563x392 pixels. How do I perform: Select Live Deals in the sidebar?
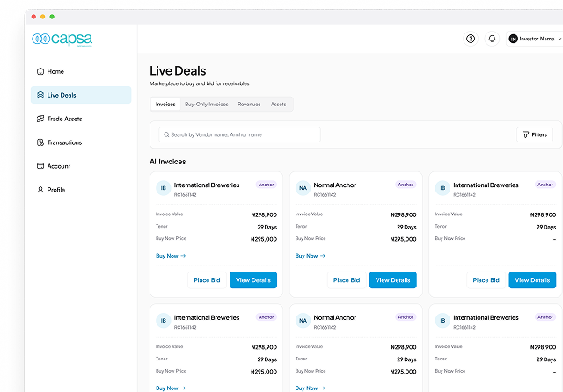[81, 95]
